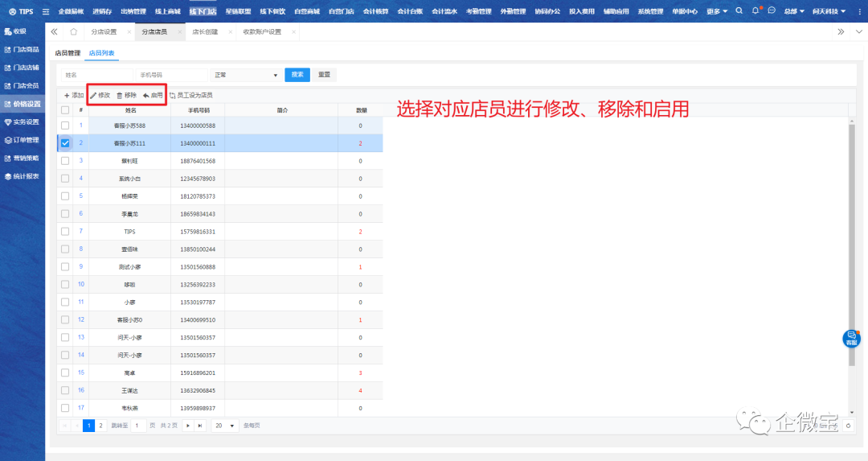Screen dimensions: 868x461
Task: Check the checkbox for row 7 TIPS
Action: [65, 231]
